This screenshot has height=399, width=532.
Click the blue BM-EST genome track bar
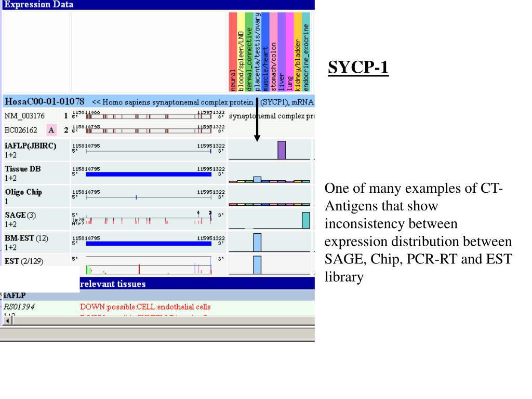[x=149, y=243]
